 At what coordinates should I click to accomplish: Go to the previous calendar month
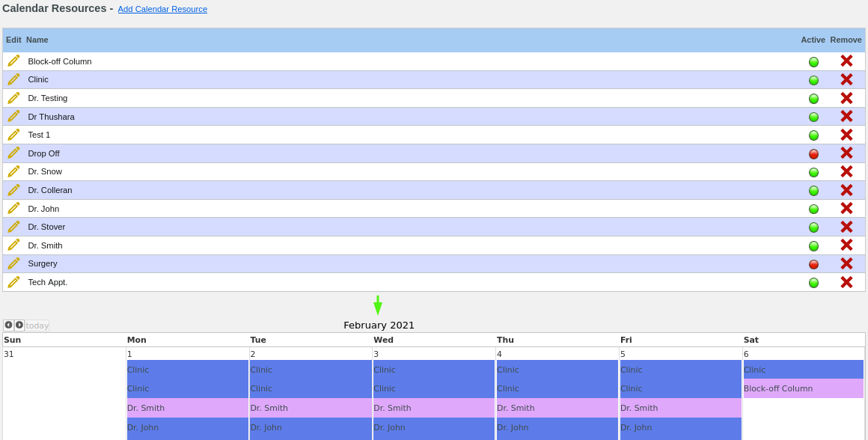[8, 326]
